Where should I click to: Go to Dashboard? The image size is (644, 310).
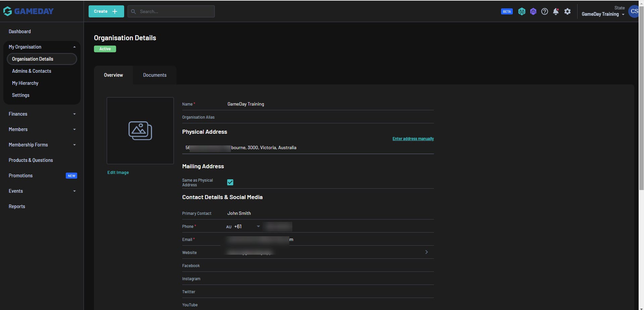pos(20,32)
